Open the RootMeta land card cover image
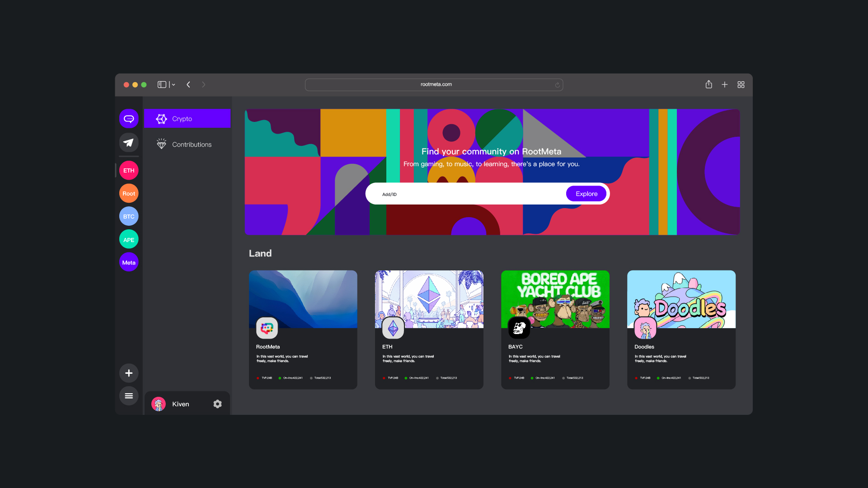This screenshot has height=488, width=868. [x=303, y=299]
